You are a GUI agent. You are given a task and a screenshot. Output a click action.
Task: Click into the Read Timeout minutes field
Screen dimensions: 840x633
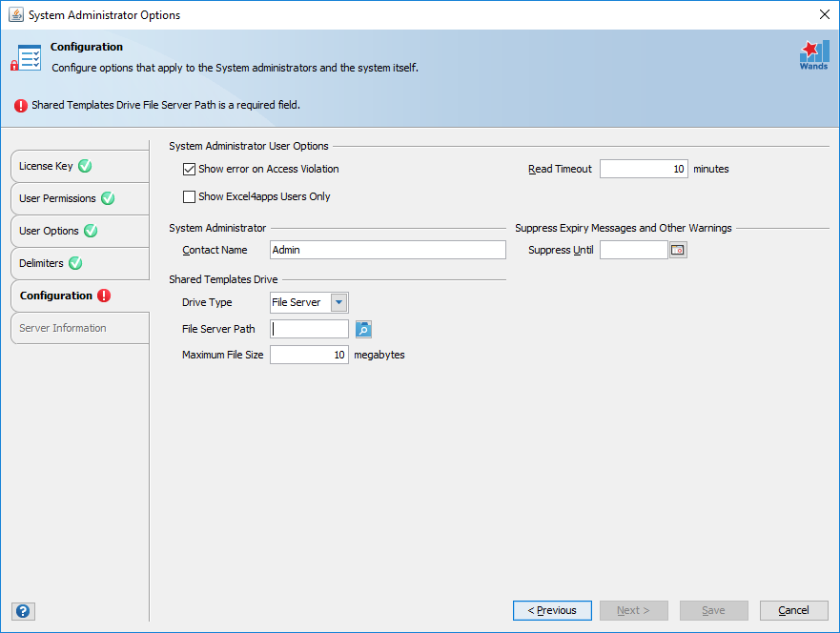(644, 169)
